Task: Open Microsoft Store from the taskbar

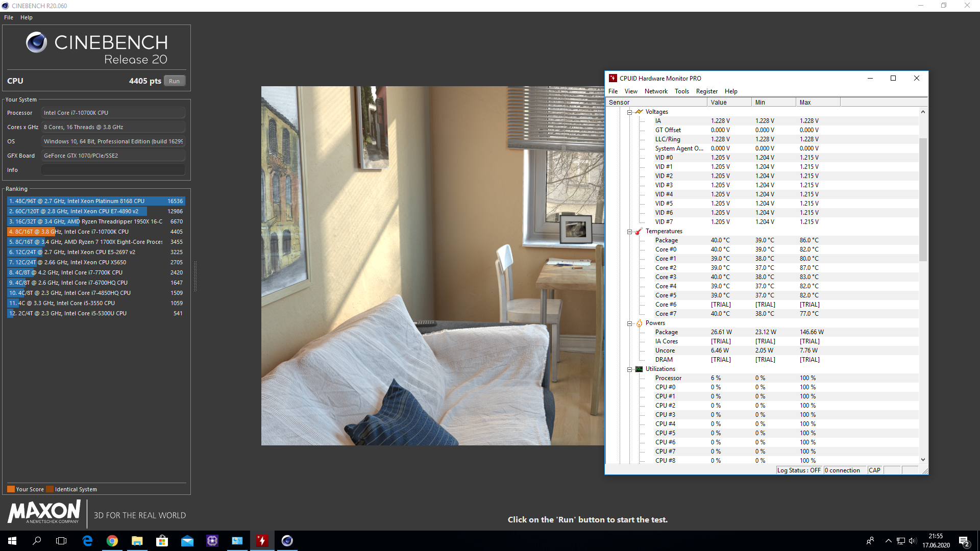Action: [x=162, y=541]
